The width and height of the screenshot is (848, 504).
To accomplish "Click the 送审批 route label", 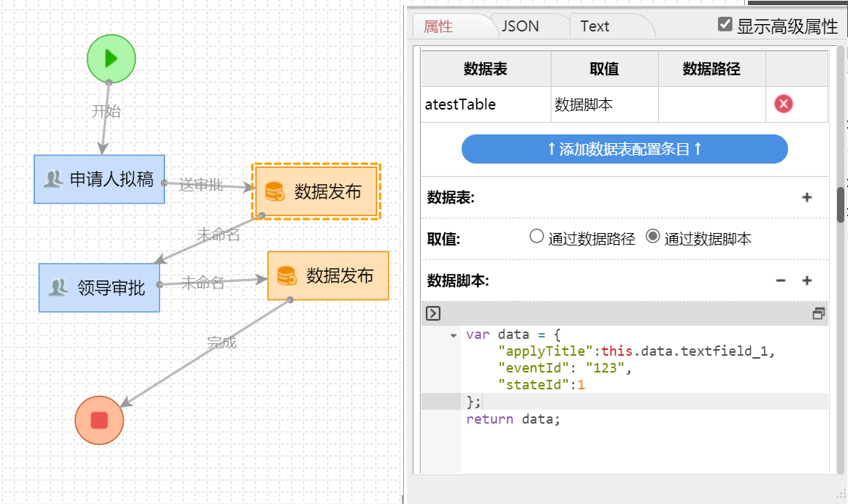I will (201, 185).
